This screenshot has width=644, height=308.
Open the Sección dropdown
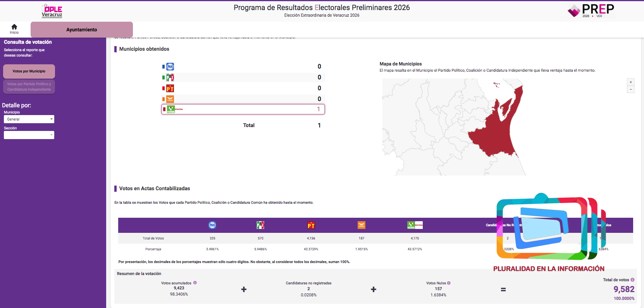(29, 135)
